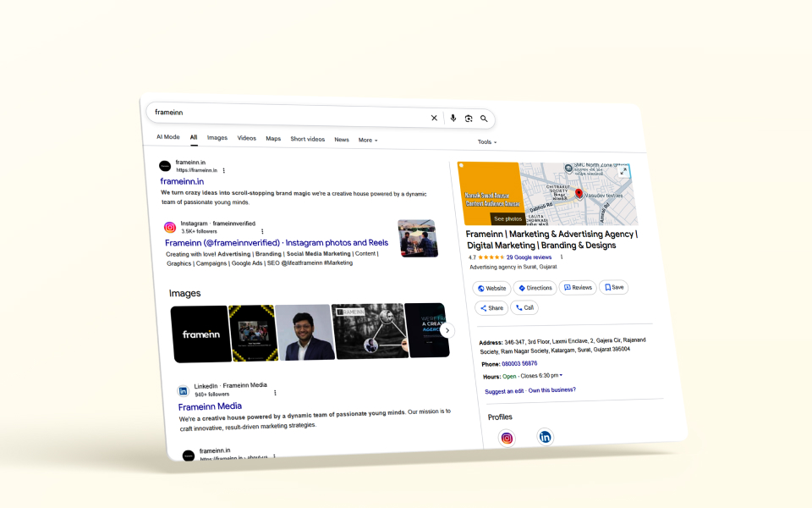Click into the search input field
Screen dimensions: 812x508
(288, 113)
